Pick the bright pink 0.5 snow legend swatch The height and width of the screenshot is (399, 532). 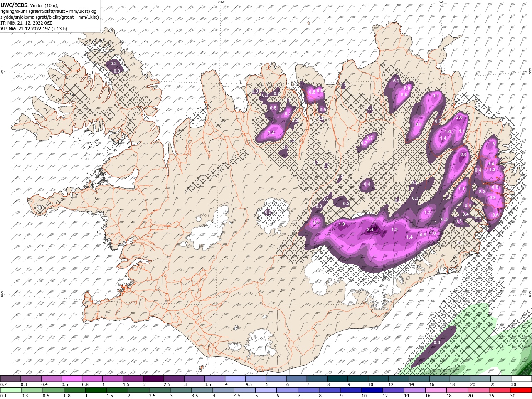(71, 379)
